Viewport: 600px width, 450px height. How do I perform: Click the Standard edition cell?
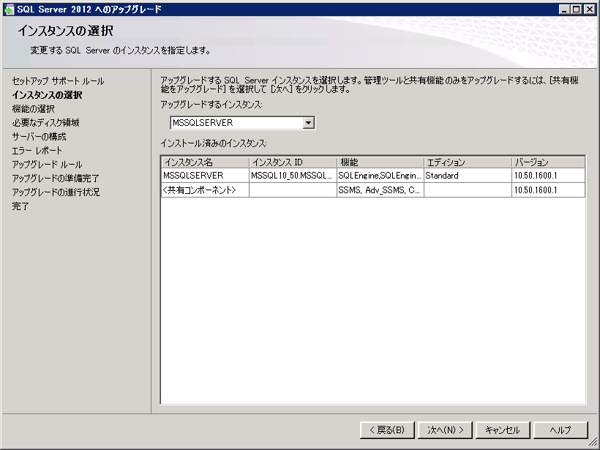(x=468, y=176)
